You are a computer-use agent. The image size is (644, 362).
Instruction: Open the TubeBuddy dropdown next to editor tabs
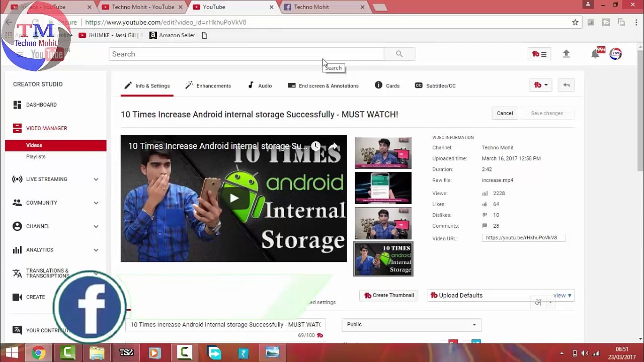(x=541, y=85)
